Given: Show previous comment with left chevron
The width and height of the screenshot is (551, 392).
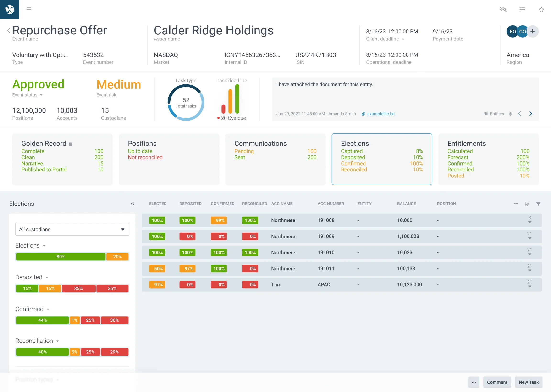Looking at the screenshot, I should click(x=519, y=114).
